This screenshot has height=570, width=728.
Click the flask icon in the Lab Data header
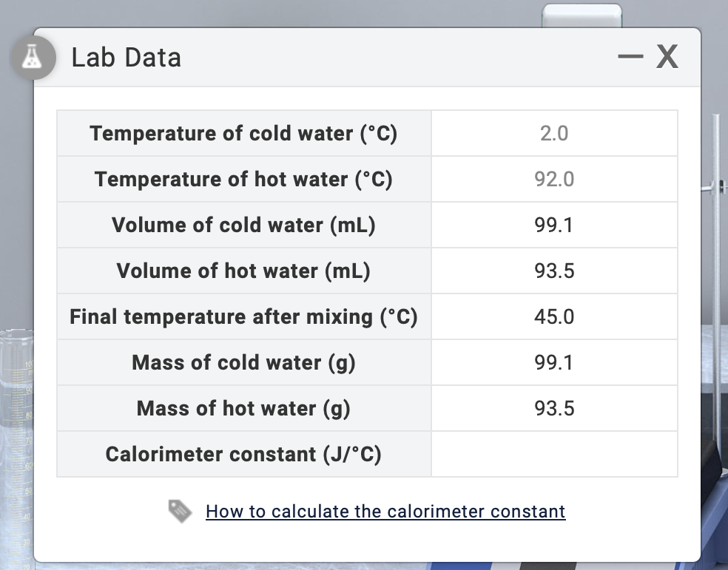33,58
